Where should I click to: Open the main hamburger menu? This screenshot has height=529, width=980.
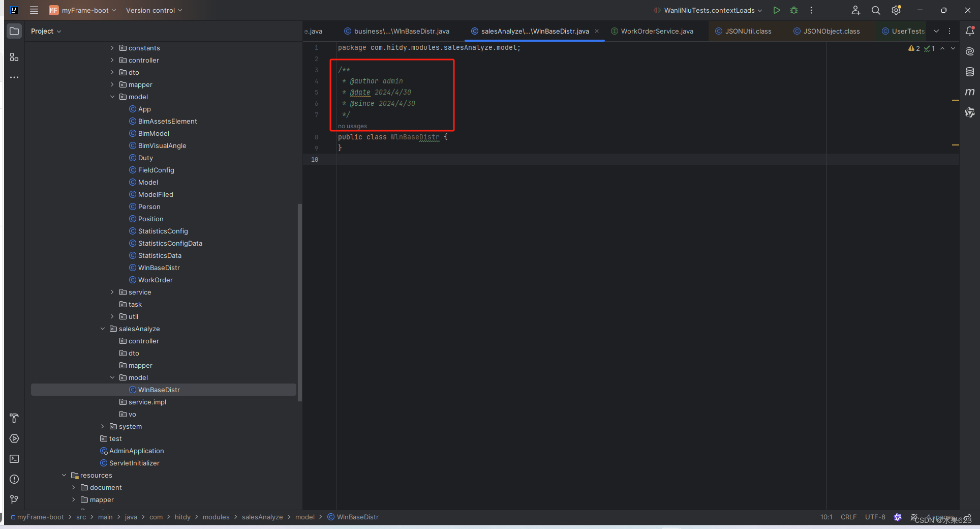34,10
